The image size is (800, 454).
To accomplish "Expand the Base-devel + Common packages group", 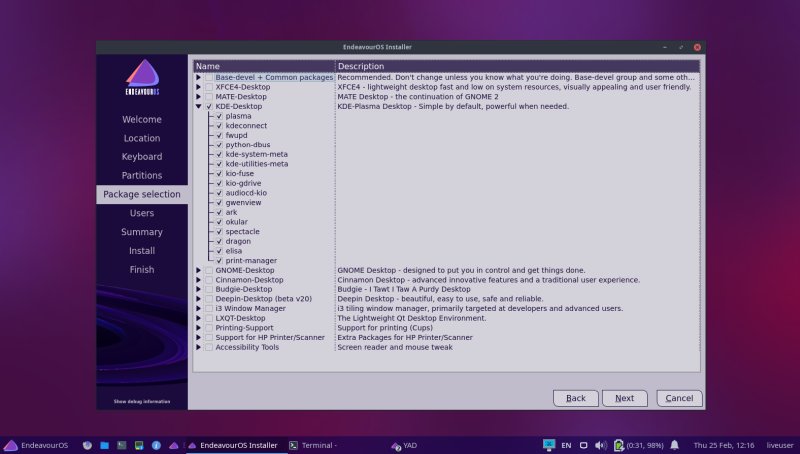I will [x=198, y=78].
